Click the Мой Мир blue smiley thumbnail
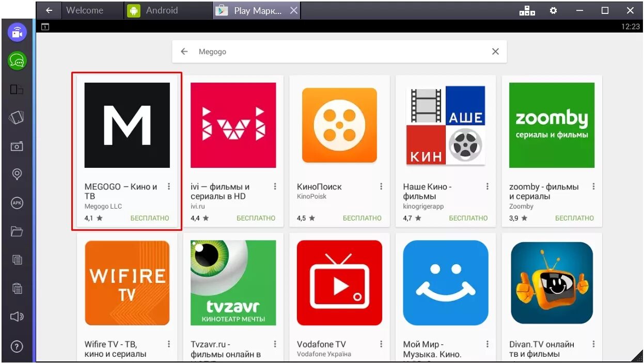 click(446, 283)
